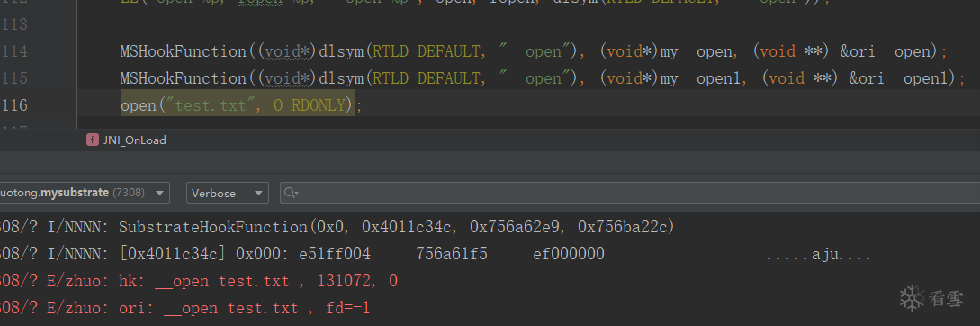Click the logcat search input field

click(x=630, y=193)
